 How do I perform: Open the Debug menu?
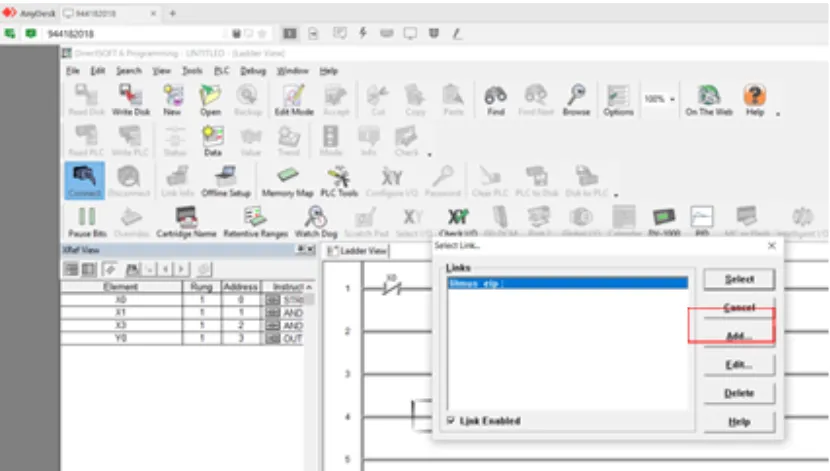[253, 71]
